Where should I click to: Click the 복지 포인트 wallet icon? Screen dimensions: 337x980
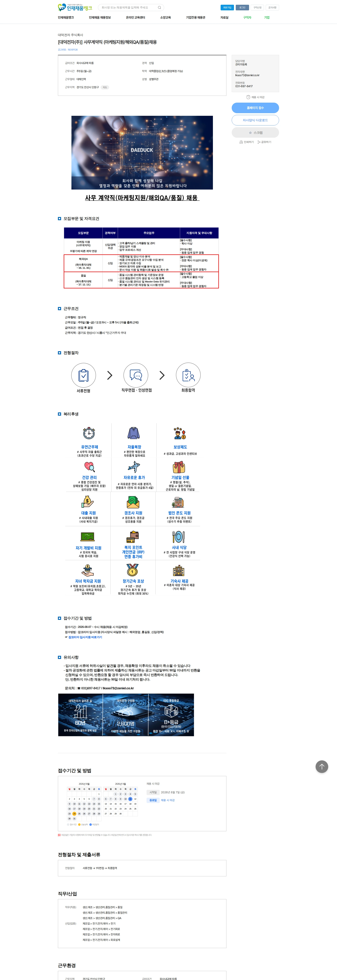133,537
